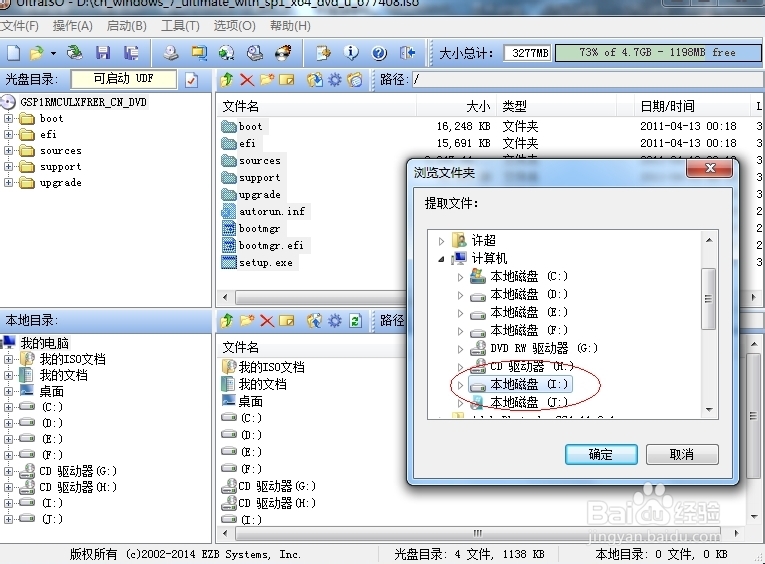The image size is (765, 564).
Task: Click the Save floppy disk icon
Action: point(103,53)
